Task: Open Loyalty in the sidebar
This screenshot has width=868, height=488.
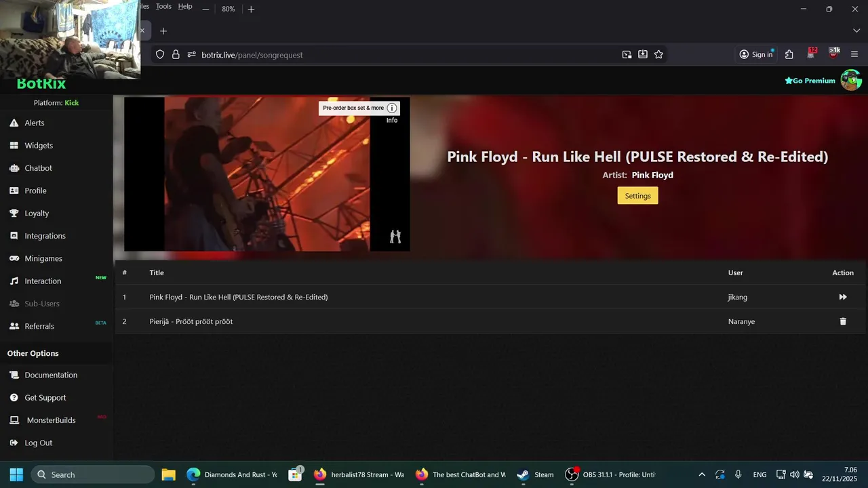Action: pyautogui.click(x=37, y=213)
